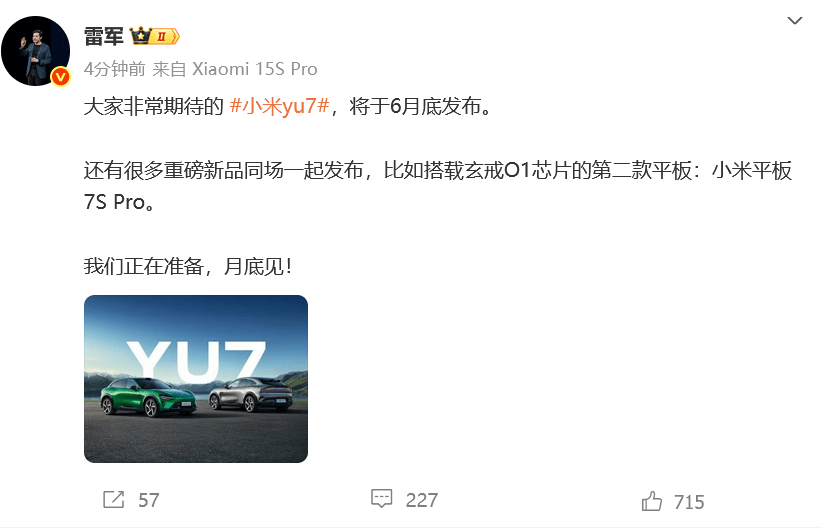
Task: Click the username 雷军
Action: click(104, 37)
